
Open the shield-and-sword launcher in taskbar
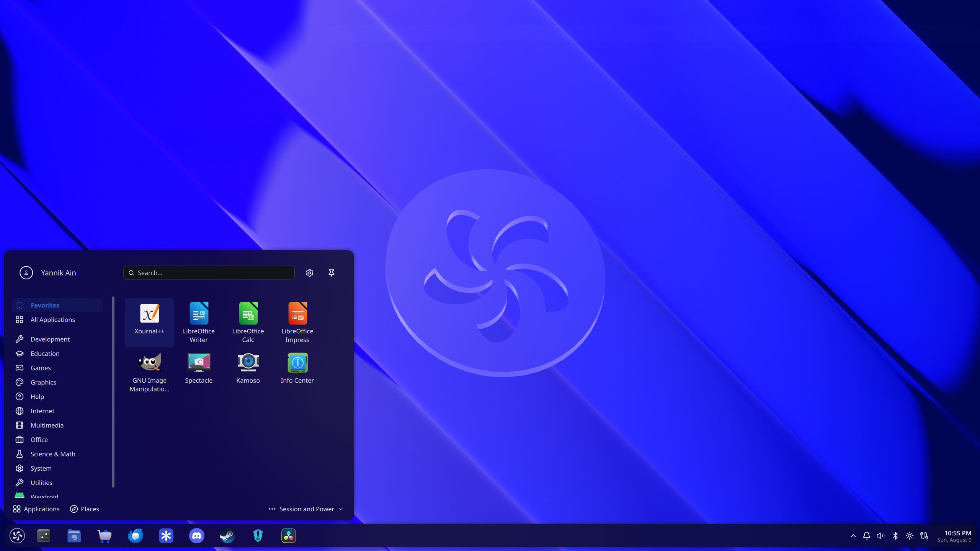[258, 536]
